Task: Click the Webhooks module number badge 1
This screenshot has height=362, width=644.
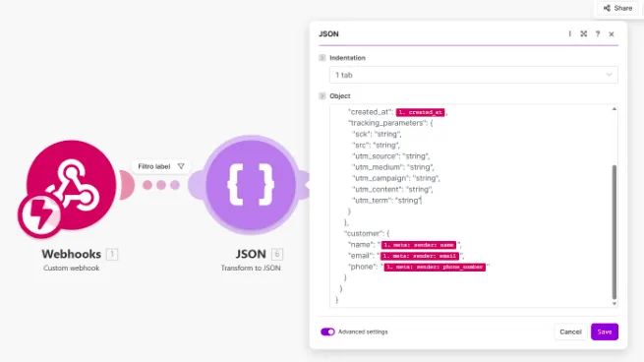Action: (112, 255)
